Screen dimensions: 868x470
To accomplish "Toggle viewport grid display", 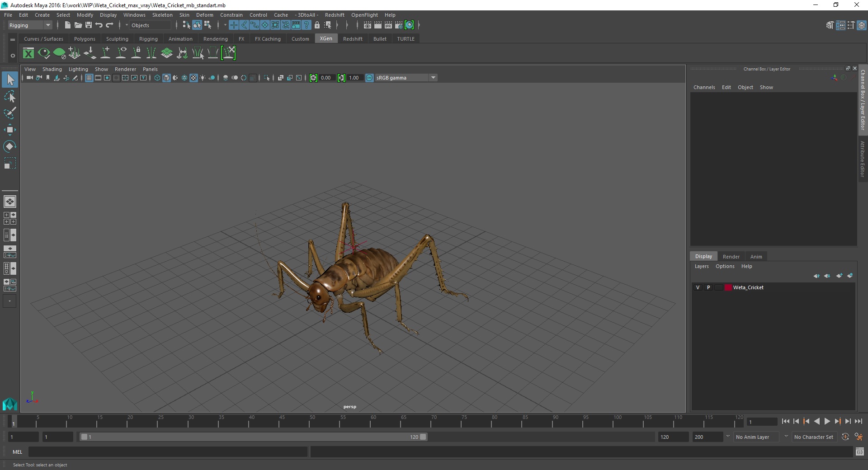I will [x=89, y=78].
